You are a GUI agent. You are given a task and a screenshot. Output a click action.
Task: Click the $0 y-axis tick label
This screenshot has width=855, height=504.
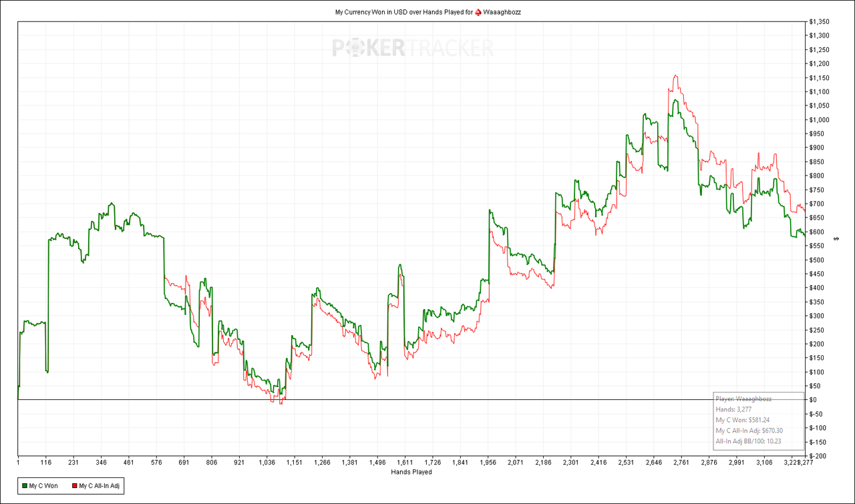[813, 400]
